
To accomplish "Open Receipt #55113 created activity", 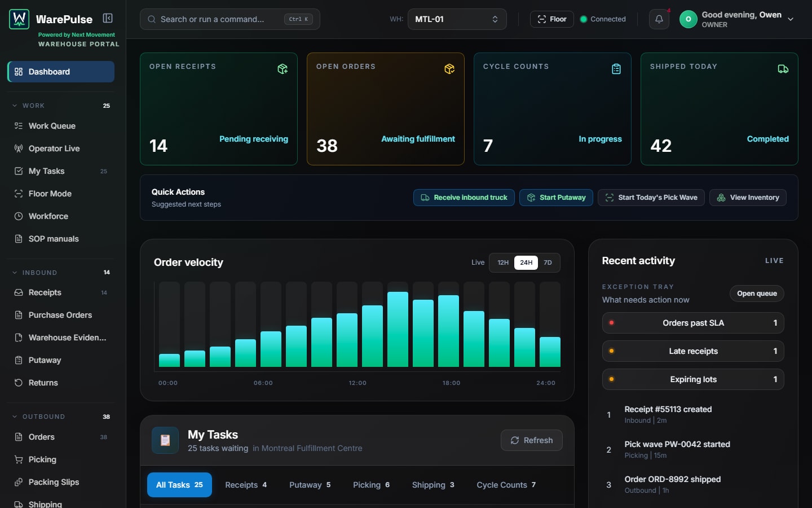I will (693, 414).
